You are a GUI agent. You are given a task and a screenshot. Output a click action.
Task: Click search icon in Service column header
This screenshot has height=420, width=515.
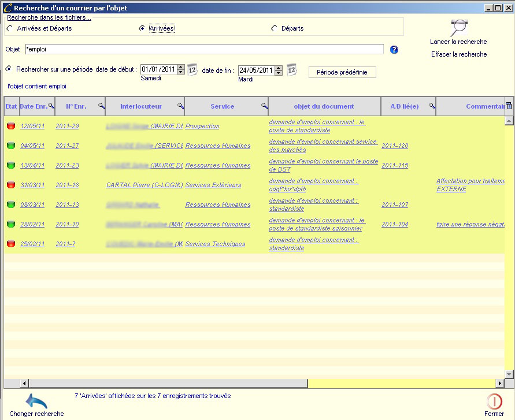264,106
